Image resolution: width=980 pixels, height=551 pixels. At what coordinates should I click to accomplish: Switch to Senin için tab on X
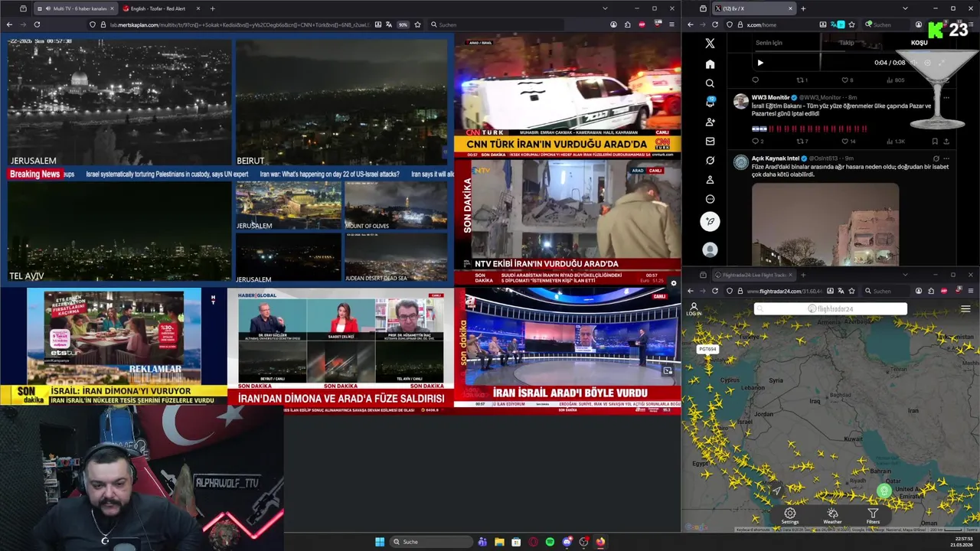[x=769, y=43]
